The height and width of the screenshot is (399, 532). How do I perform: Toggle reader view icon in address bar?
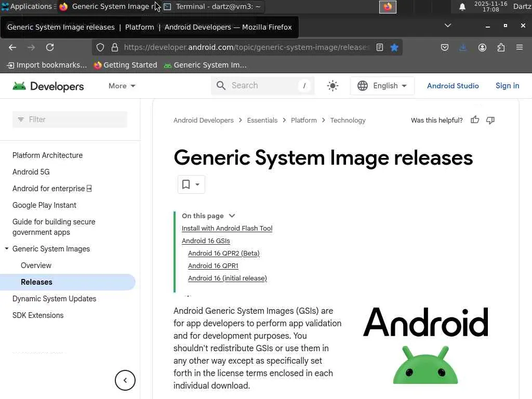(380, 47)
